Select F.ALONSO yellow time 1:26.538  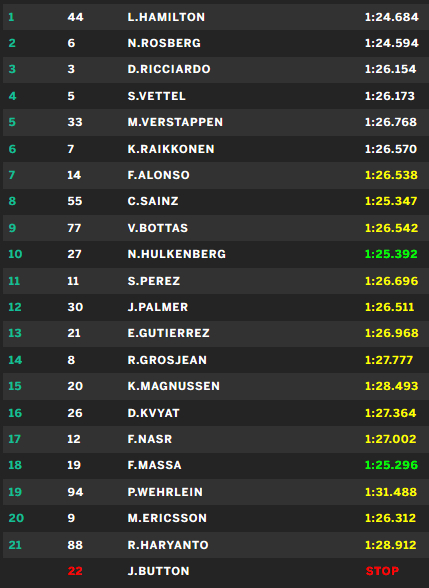pos(391,175)
